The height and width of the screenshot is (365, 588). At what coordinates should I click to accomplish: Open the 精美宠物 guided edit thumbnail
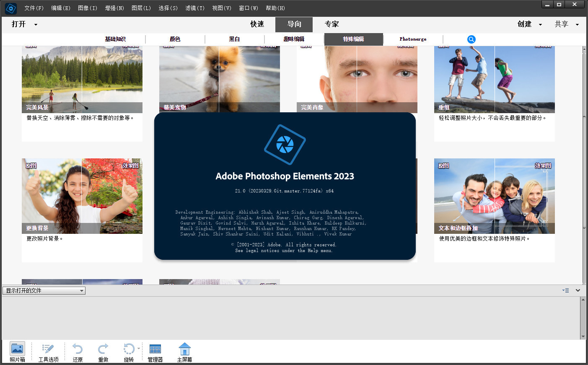tap(219, 79)
